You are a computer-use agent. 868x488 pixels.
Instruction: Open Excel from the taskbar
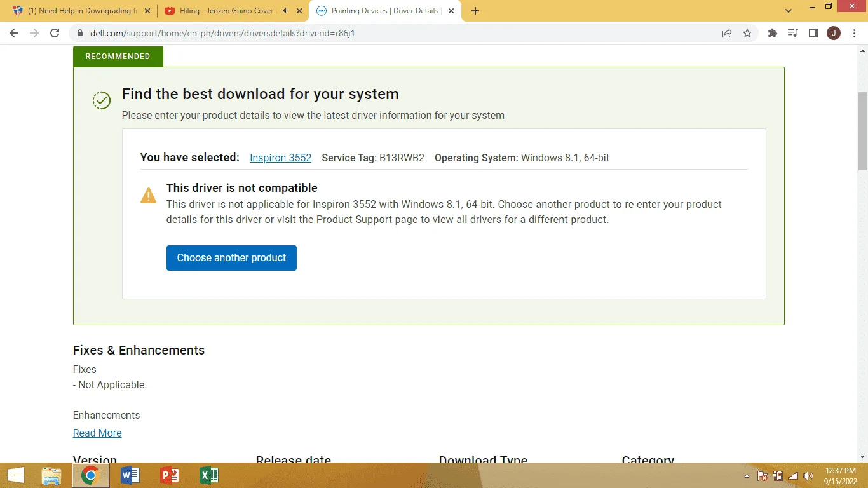point(209,475)
